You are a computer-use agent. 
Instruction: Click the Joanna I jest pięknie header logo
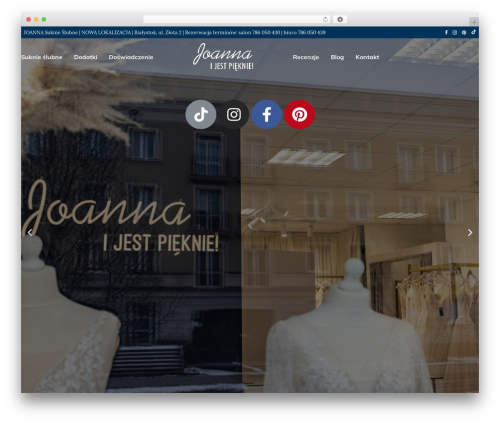pyautogui.click(x=223, y=56)
